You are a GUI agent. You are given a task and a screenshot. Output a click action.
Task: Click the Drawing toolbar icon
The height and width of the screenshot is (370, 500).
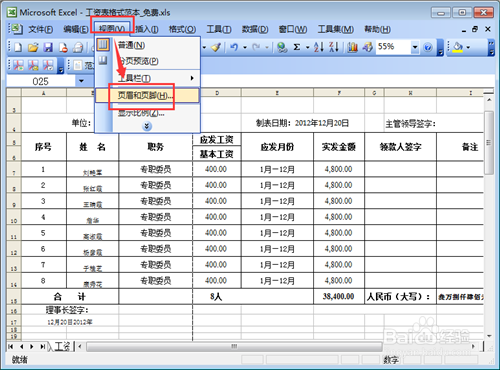pyautogui.click(x=367, y=47)
